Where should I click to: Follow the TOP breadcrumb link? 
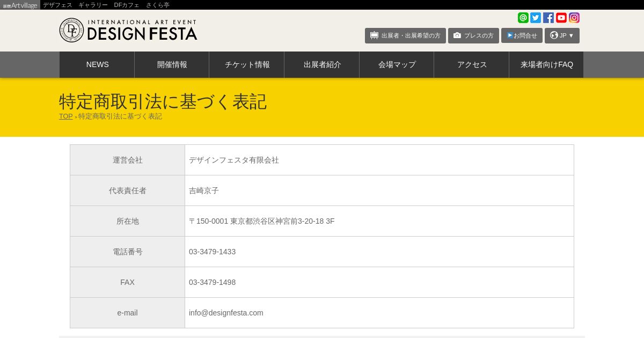point(66,116)
